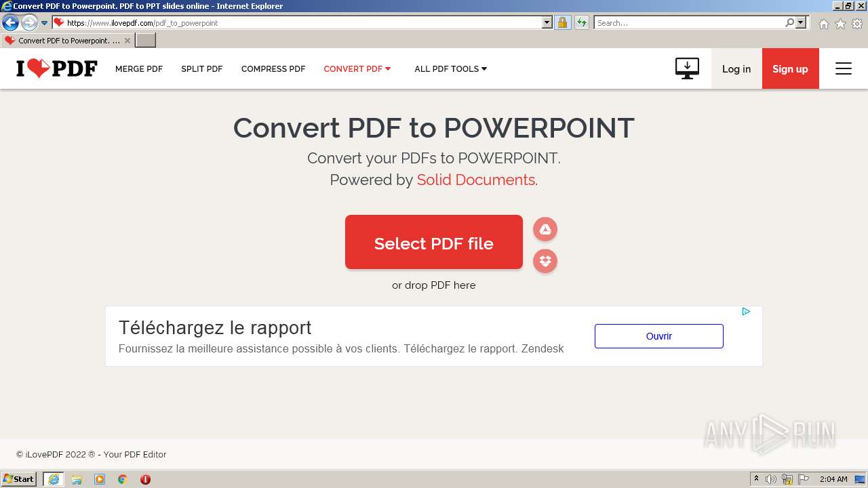Click the volume icon in system tray
Image resolution: width=868 pixels, height=488 pixels.
coord(771,479)
